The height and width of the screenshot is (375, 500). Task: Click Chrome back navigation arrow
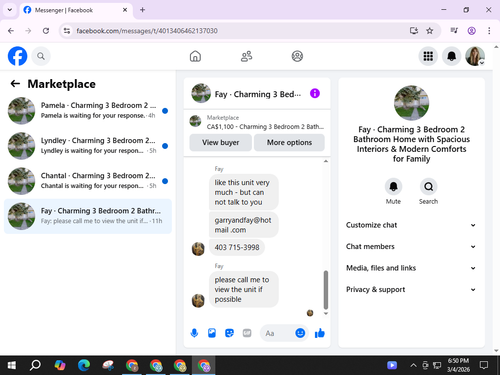click(x=11, y=31)
